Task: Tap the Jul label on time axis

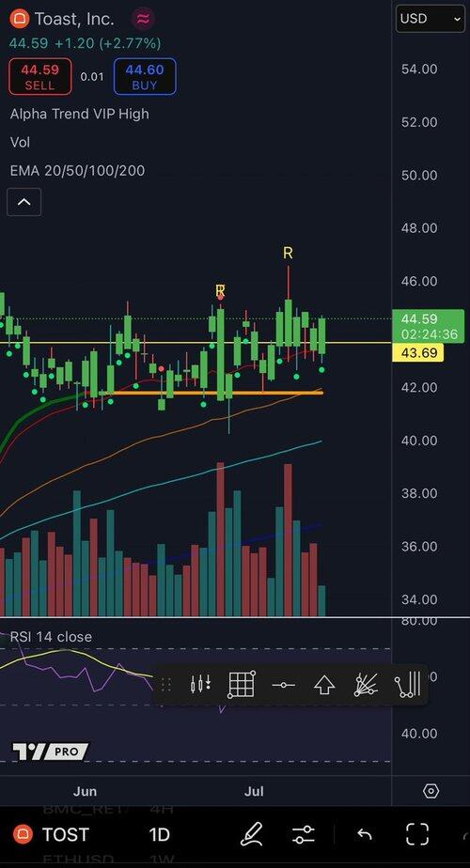Action: (x=254, y=791)
